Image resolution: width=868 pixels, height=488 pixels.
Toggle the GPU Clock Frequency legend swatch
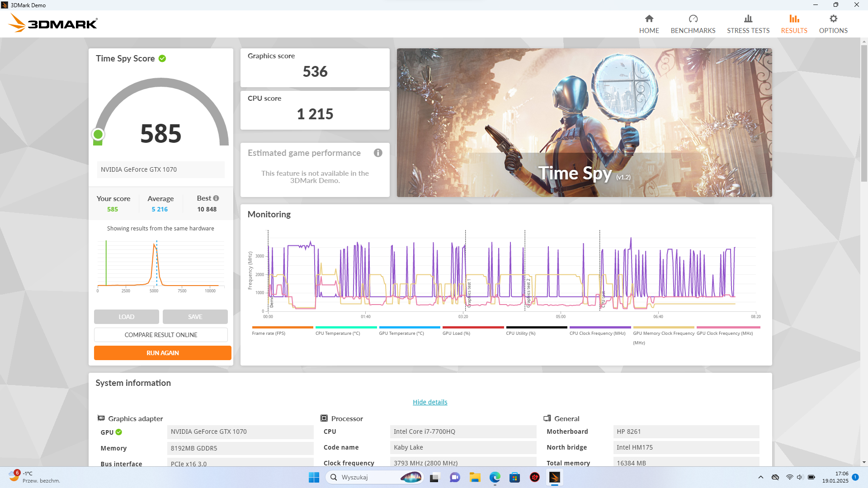pos(728,327)
